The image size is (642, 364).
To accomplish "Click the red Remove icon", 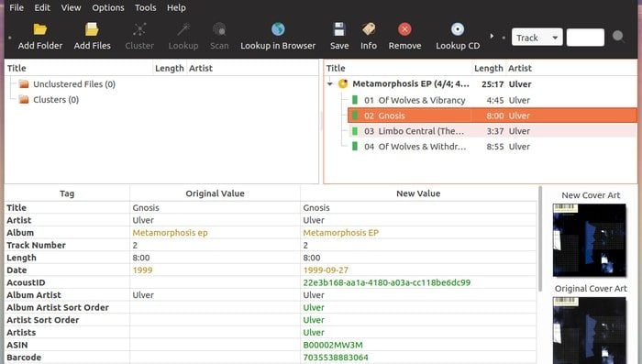I will point(404,29).
